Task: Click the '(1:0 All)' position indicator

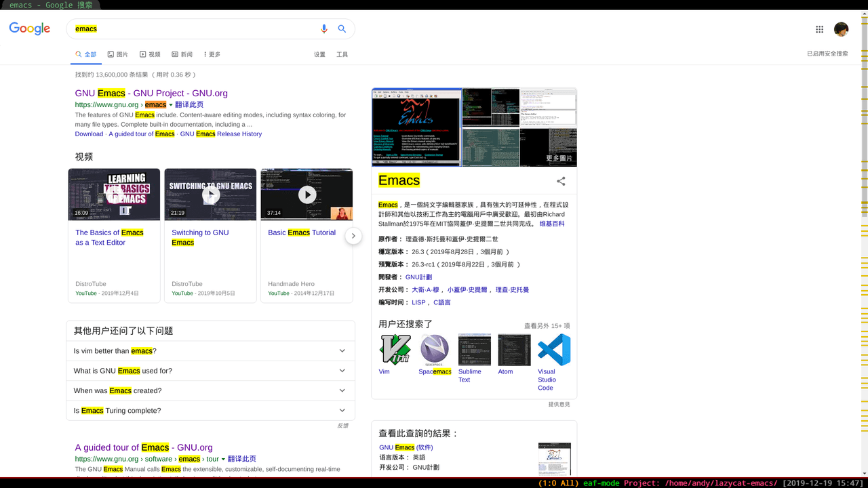Action: (x=558, y=483)
